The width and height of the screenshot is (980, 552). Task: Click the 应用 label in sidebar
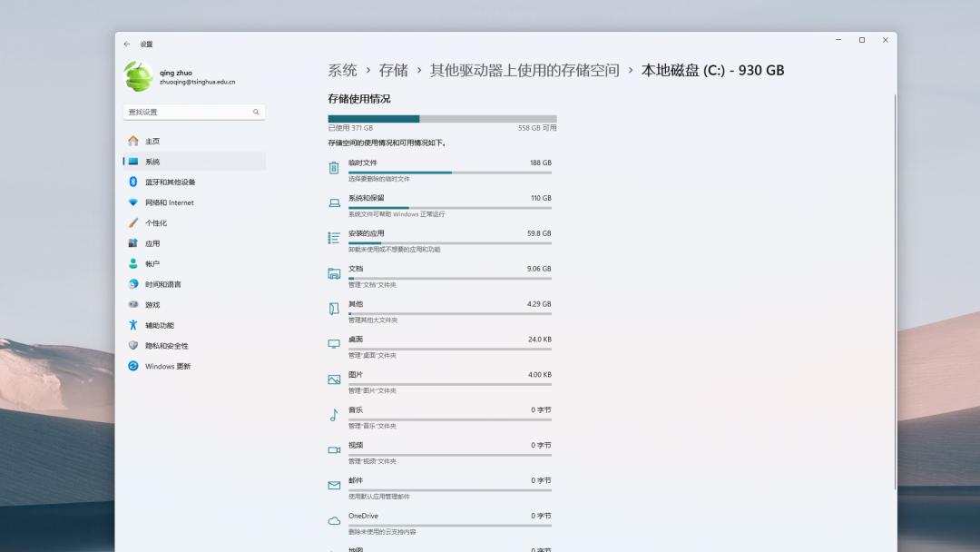coord(152,243)
